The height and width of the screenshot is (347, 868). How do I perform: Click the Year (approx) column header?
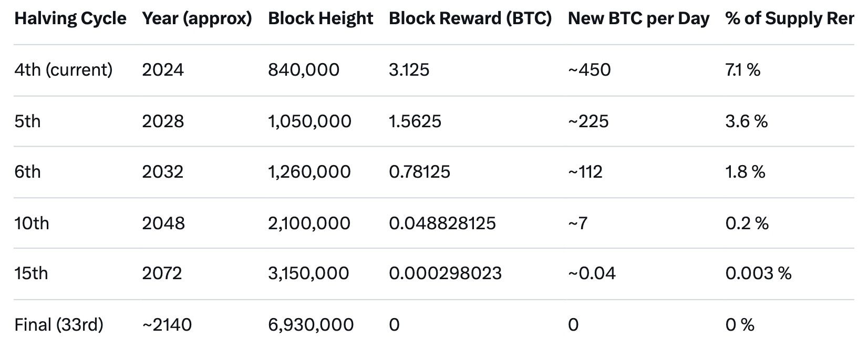tap(197, 18)
